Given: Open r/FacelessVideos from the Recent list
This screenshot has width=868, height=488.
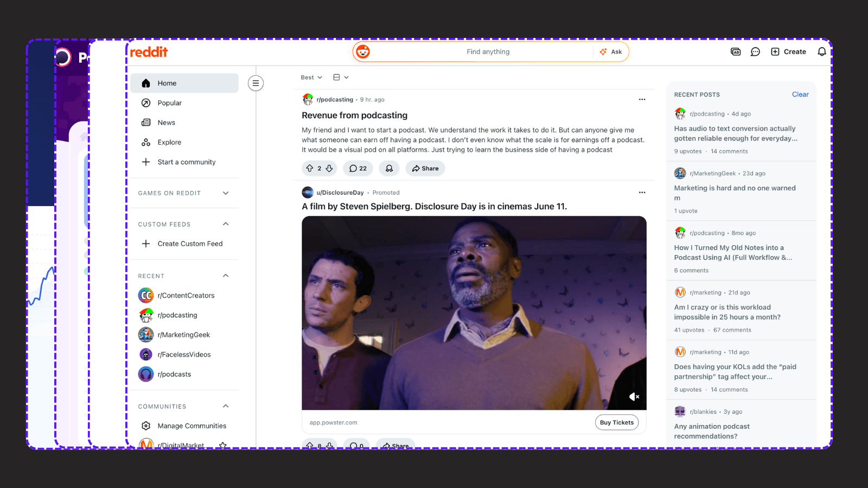Looking at the screenshot, I should point(184,355).
